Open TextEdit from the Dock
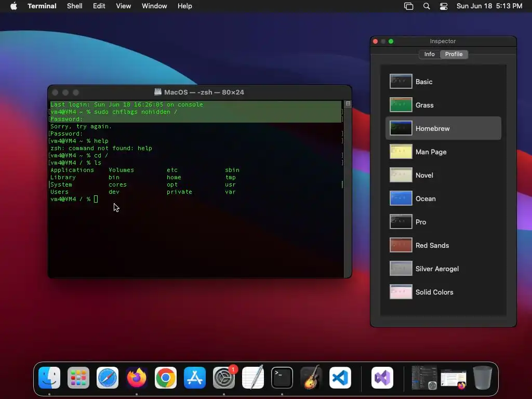This screenshot has height=399, width=532. click(x=253, y=378)
